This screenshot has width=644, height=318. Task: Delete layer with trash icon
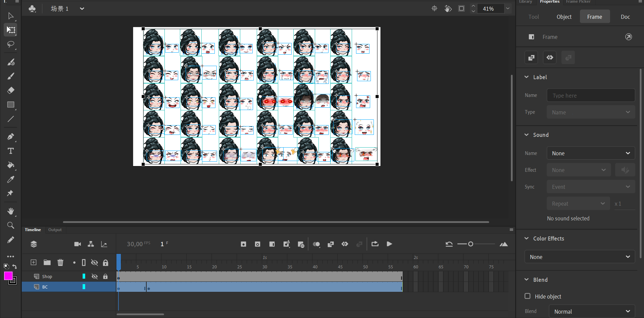(x=60, y=262)
